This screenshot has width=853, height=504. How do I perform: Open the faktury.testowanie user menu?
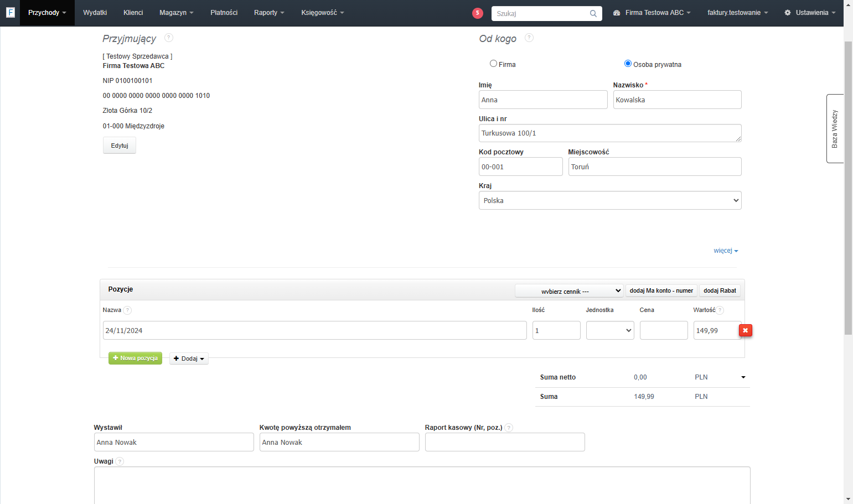pyautogui.click(x=738, y=13)
